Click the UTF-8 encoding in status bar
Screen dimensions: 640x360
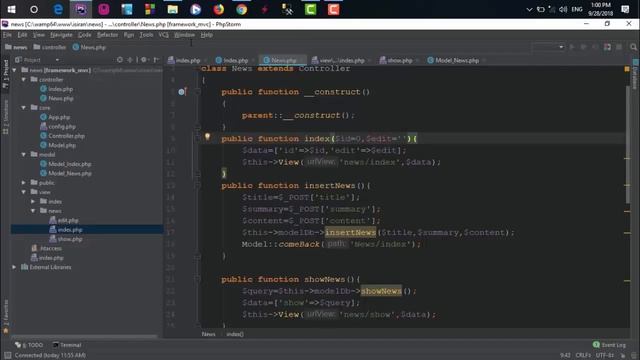tap(604, 356)
